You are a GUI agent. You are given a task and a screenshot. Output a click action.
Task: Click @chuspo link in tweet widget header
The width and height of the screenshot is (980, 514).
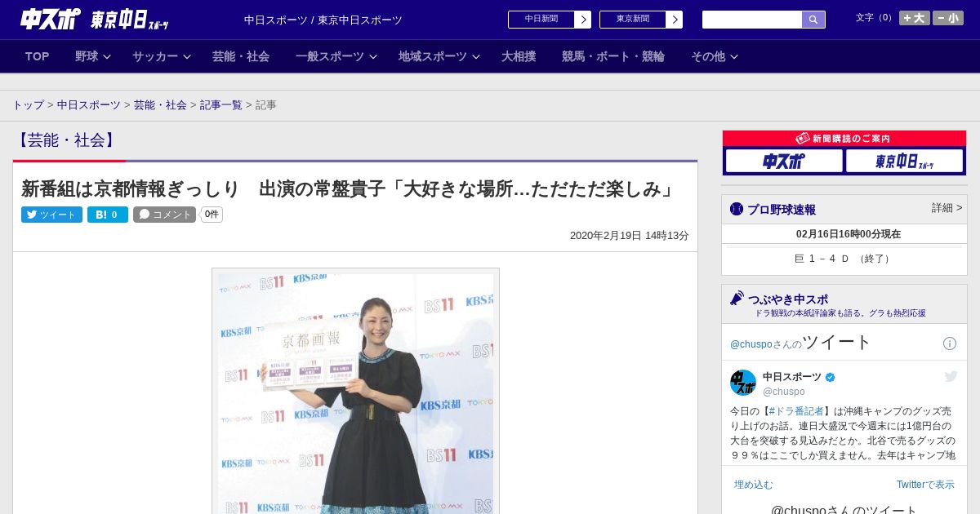(x=751, y=344)
